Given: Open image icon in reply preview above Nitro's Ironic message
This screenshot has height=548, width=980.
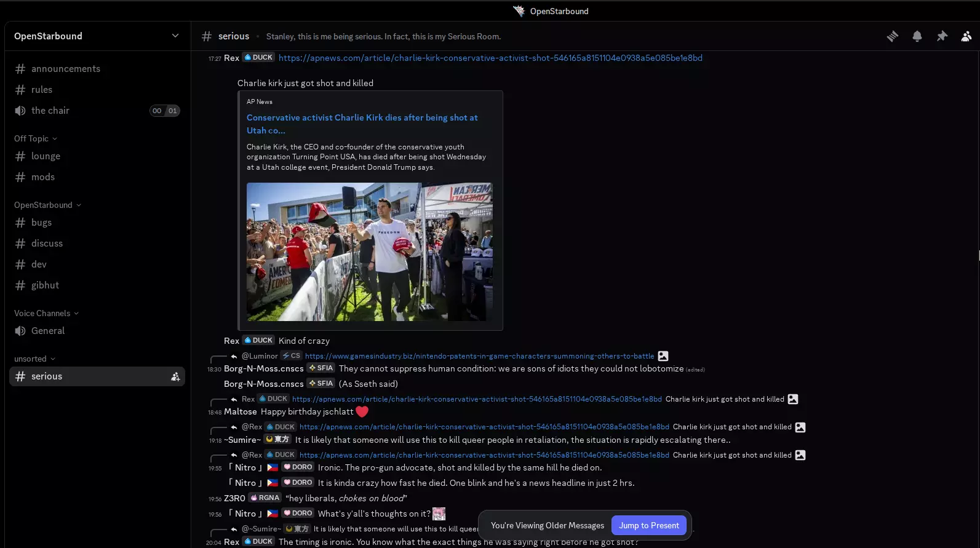Looking at the screenshot, I should [800, 455].
